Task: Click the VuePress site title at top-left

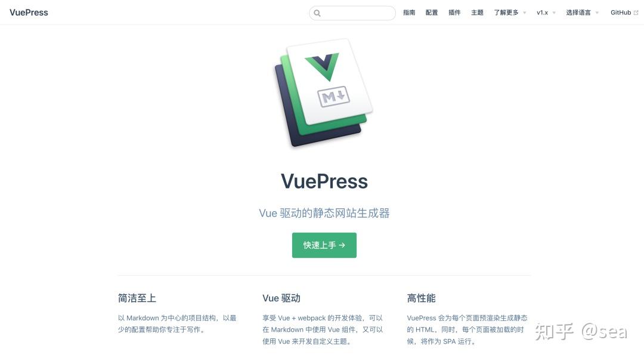Action: click(29, 13)
